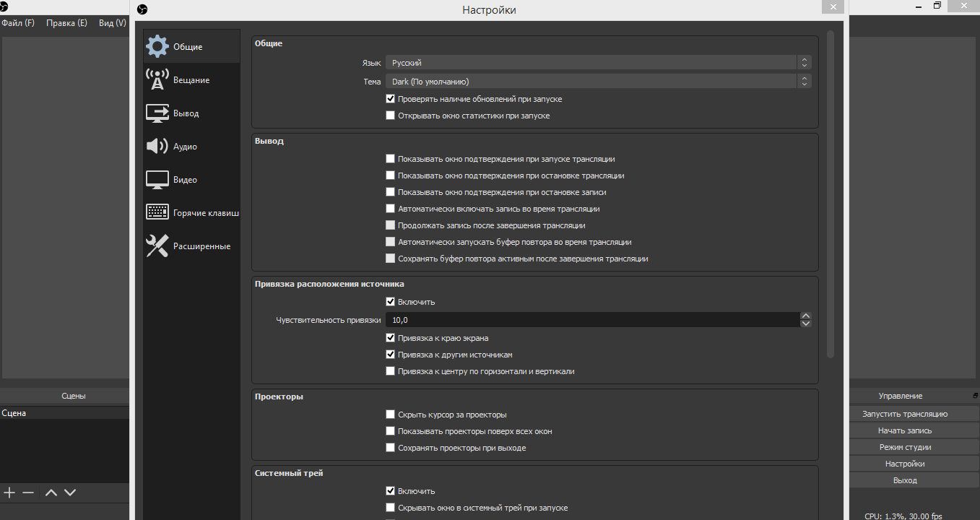Disable checking for updates at startup
Viewport: 980px width, 520px height.
pos(391,99)
